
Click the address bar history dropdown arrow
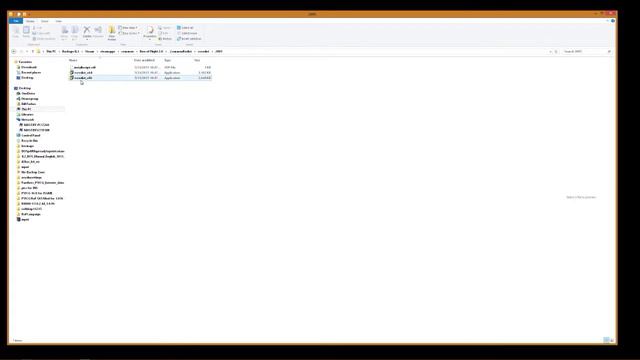click(x=550, y=51)
